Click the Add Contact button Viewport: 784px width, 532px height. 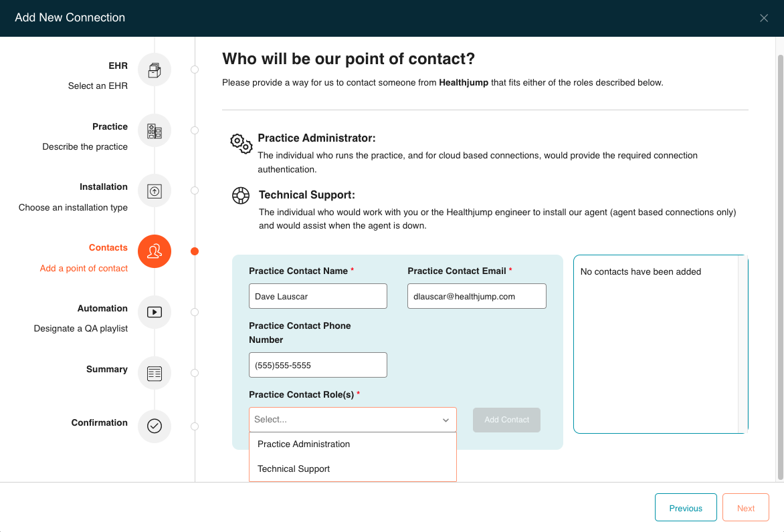506,420
